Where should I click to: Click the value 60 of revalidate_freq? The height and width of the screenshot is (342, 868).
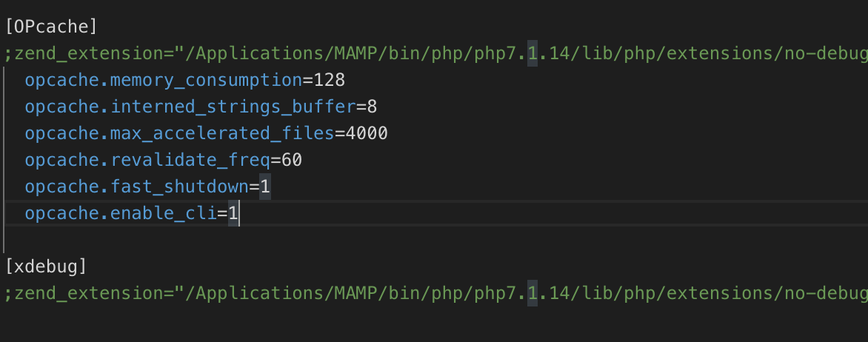coord(292,161)
